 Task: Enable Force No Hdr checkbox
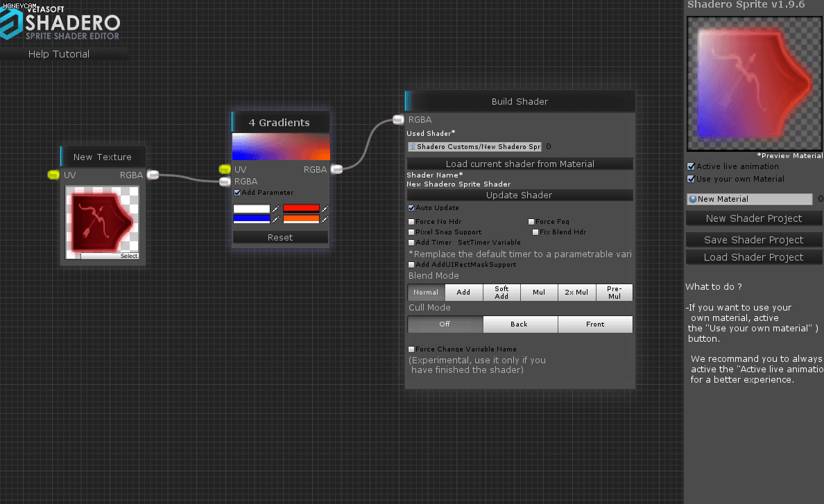(x=411, y=222)
